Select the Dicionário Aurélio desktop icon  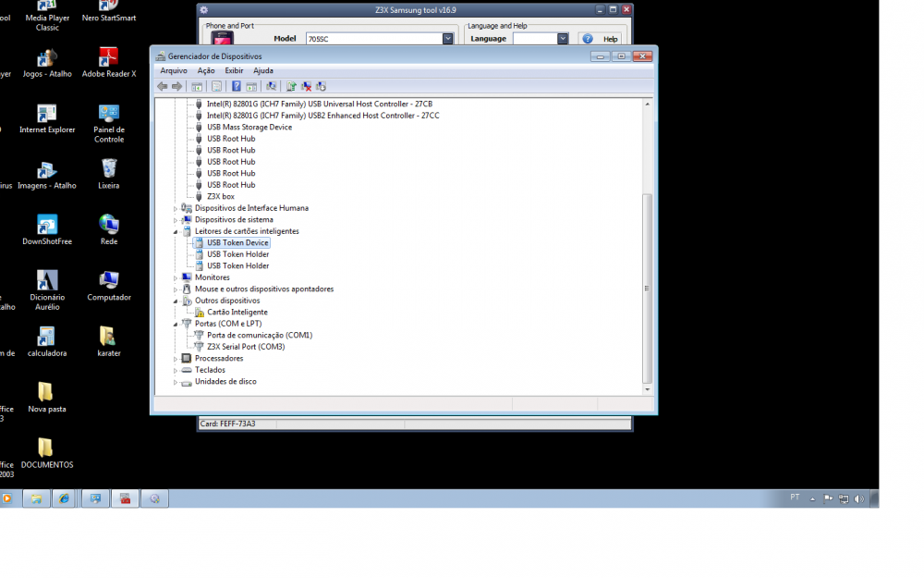pos(47,290)
